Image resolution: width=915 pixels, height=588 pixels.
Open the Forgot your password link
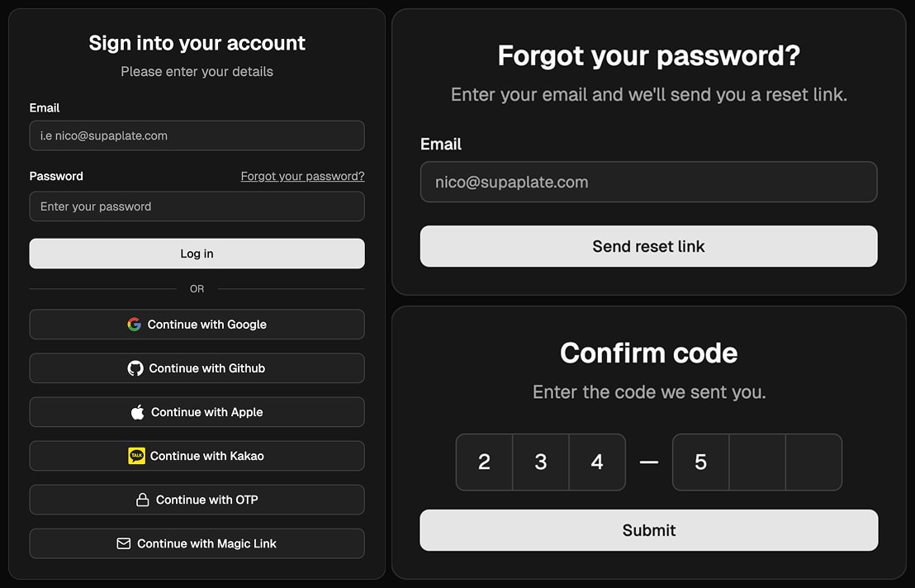302,176
